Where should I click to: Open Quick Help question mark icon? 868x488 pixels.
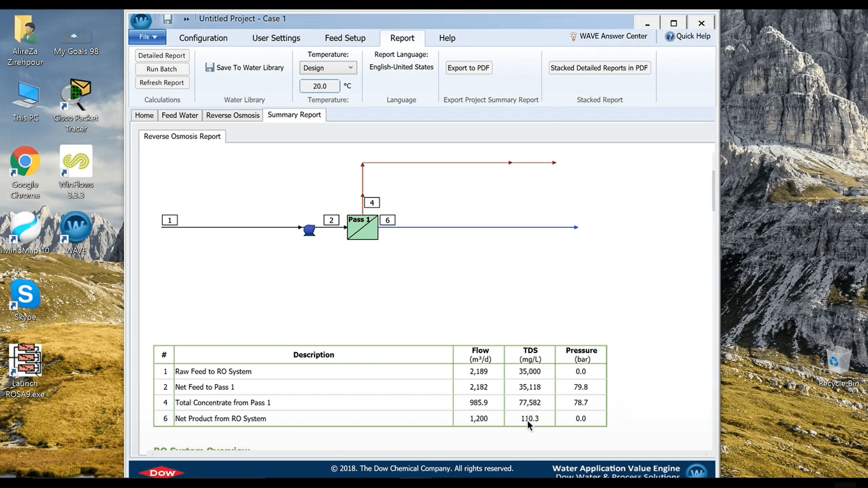tap(670, 36)
